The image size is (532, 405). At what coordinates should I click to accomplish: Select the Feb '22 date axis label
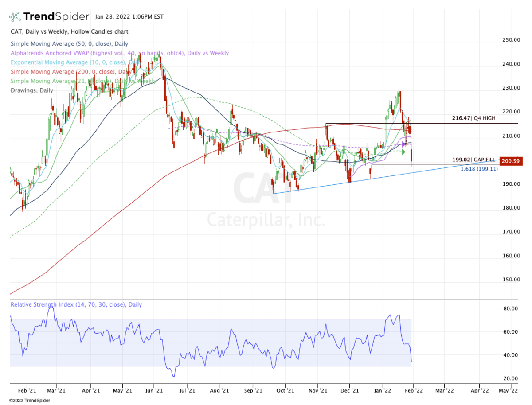pyautogui.click(x=413, y=391)
